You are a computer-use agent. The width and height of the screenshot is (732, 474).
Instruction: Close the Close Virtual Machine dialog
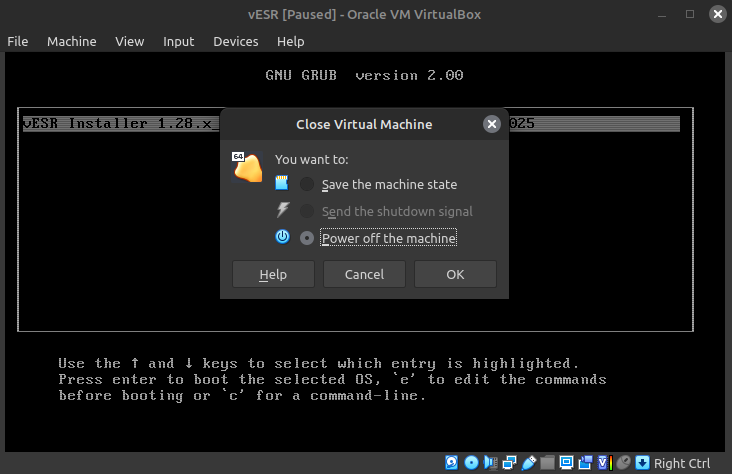[492, 124]
